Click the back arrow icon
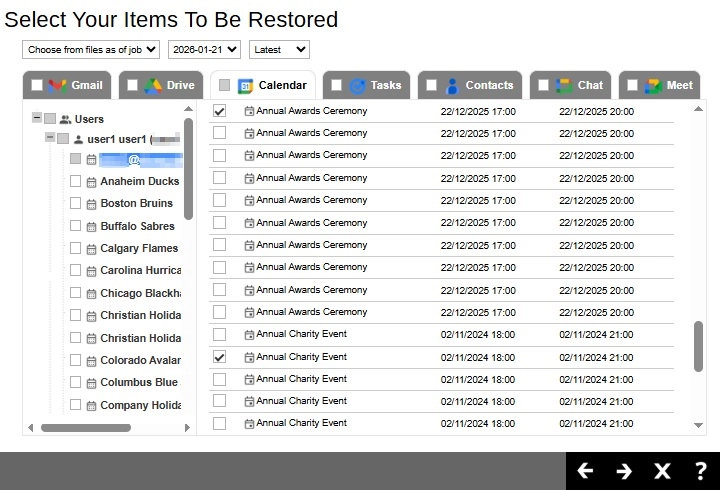 pos(586,471)
